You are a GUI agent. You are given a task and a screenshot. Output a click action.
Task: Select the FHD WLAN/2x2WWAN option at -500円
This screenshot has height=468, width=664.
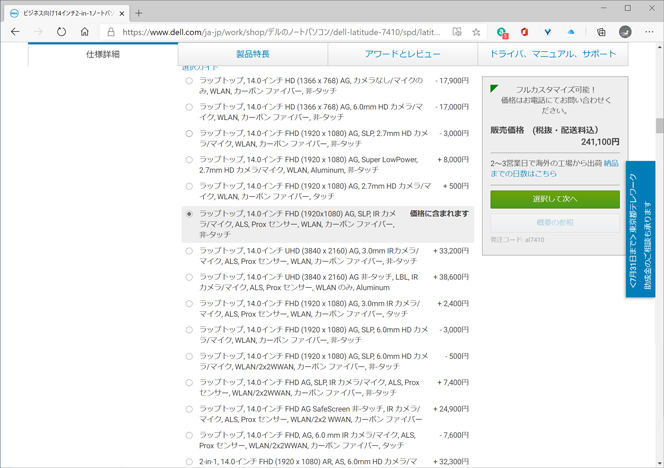tap(189, 356)
